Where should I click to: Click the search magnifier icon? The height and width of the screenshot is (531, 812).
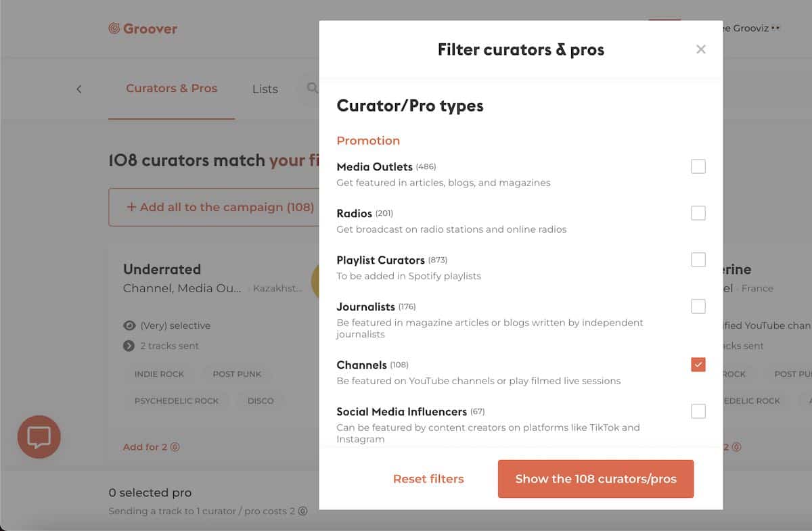[x=312, y=88]
